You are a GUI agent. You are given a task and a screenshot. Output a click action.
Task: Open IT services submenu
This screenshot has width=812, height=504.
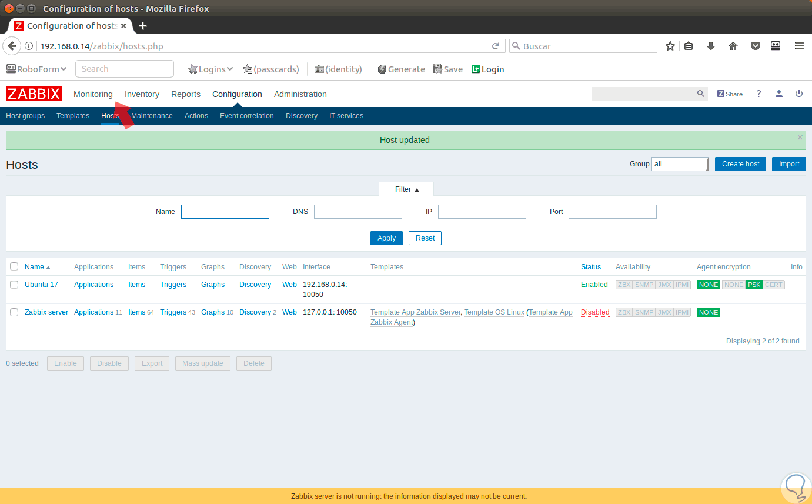coord(346,116)
